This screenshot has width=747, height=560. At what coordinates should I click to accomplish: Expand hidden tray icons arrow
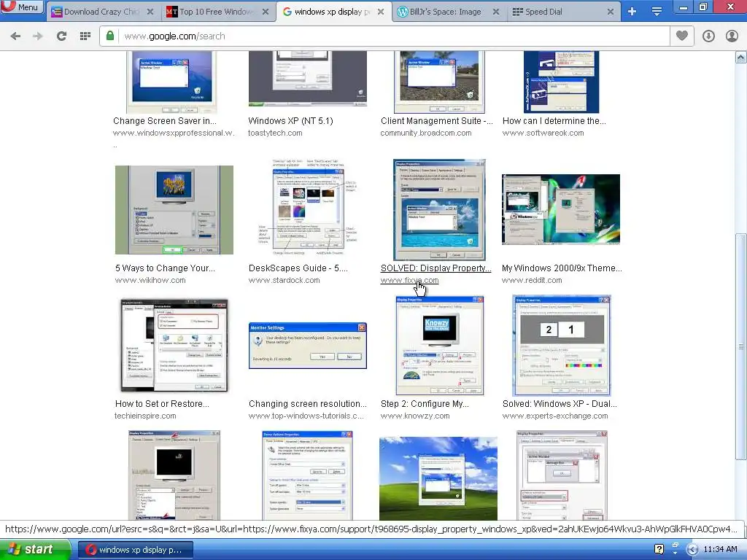pyautogui.click(x=692, y=550)
